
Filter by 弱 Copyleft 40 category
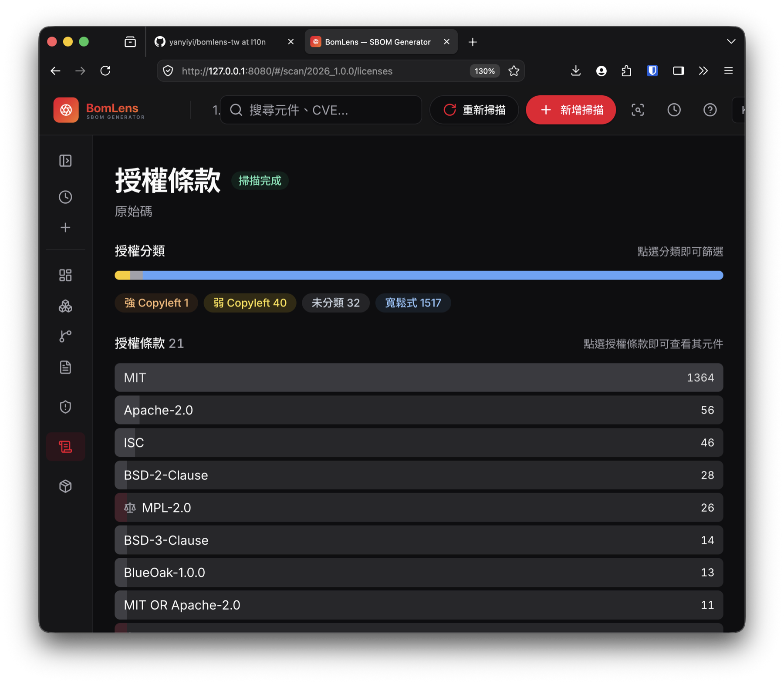point(250,303)
